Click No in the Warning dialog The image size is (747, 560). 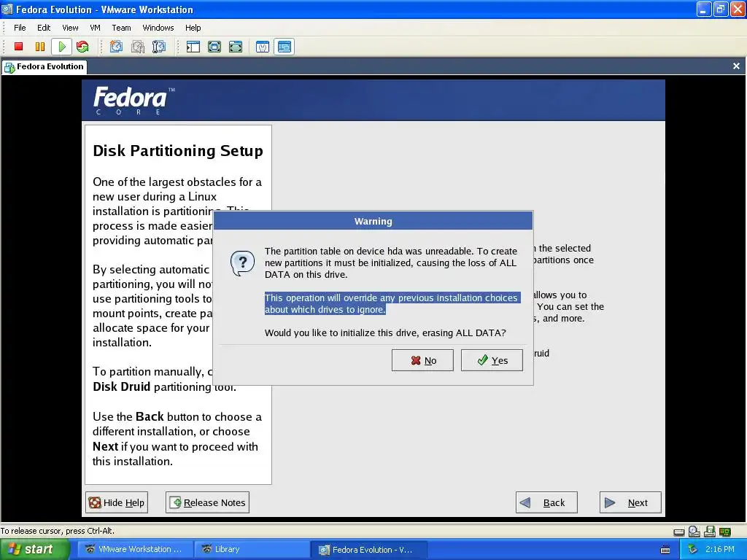(422, 360)
